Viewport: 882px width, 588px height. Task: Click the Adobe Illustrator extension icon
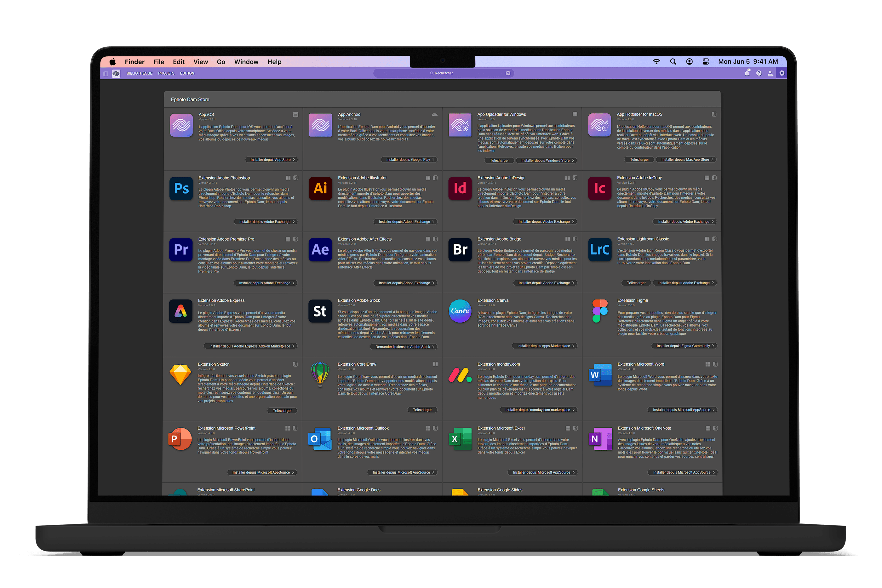pyautogui.click(x=320, y=189)
